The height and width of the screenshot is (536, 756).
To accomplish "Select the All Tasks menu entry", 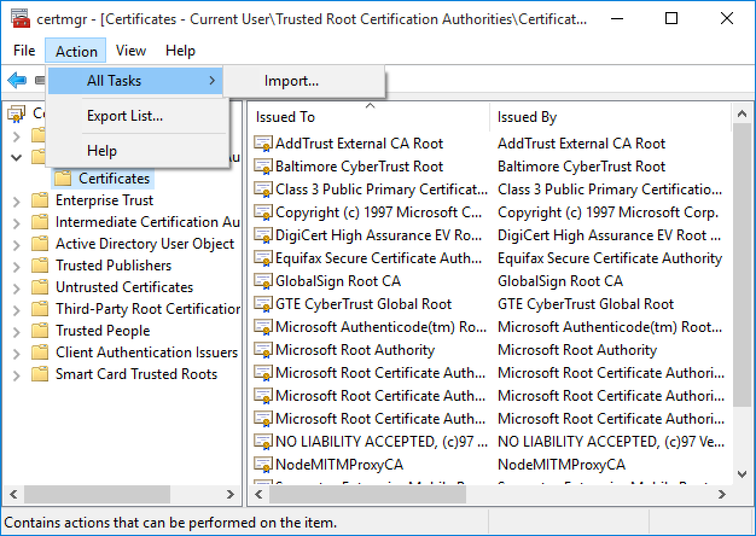I will [x=135, y=80].
